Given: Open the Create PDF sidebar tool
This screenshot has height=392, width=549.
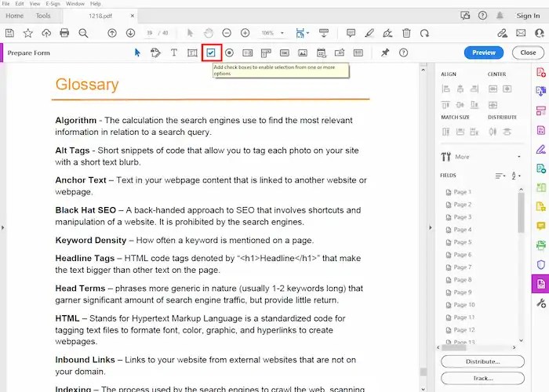Looking at the screenshot, I should pos(541,72).
